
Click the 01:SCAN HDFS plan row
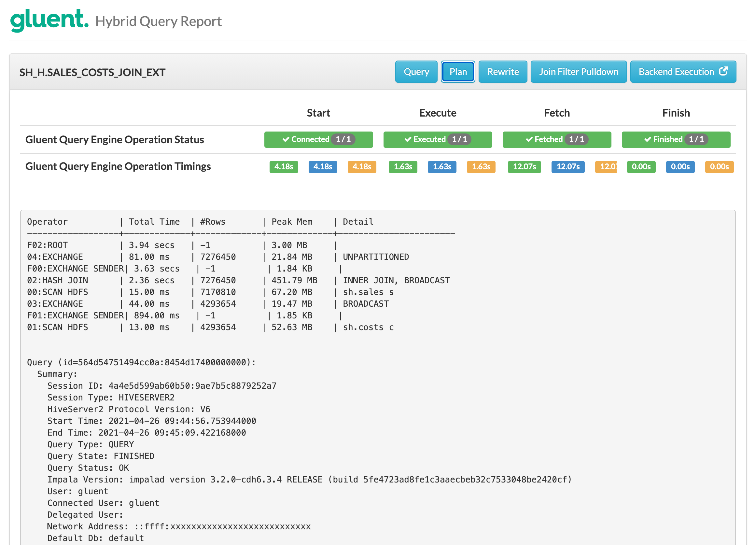click(210, 327)
